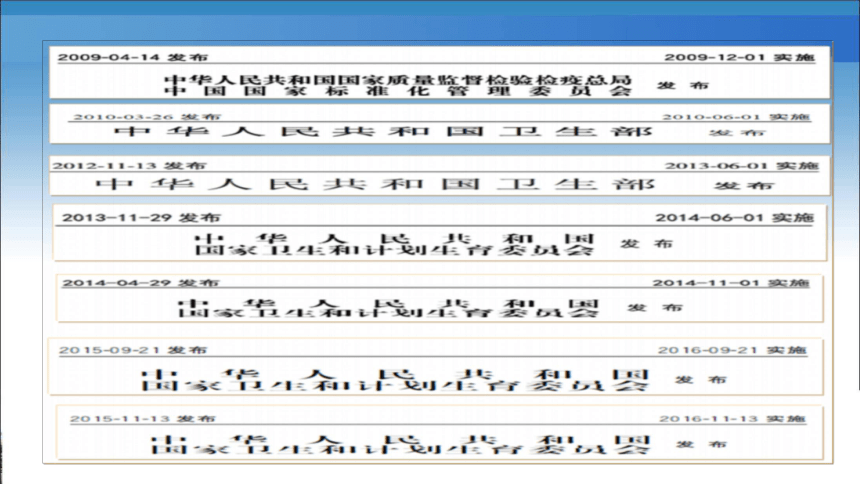This screenshot has height=484, width=860.
Task: Click the date text 2010-06-01 实施
Action: (736, 117)
